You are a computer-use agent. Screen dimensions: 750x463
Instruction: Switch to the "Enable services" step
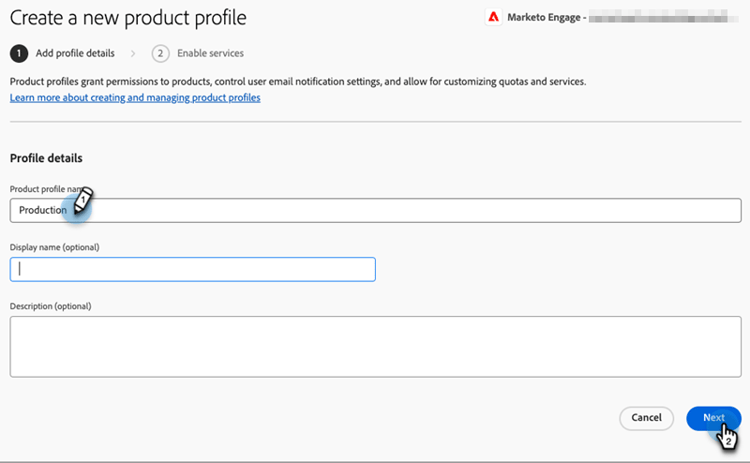click(x=210, y=53)
